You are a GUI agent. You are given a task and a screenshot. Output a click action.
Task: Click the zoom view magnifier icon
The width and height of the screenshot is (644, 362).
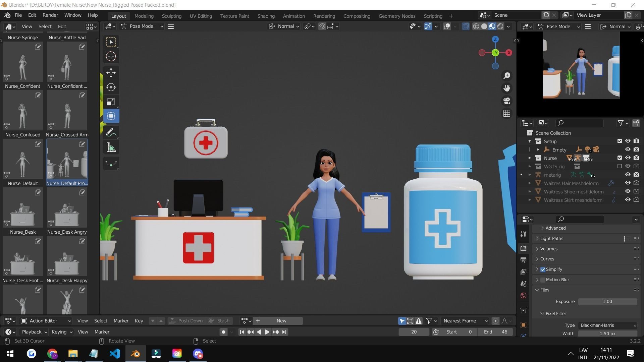point(507,76)
